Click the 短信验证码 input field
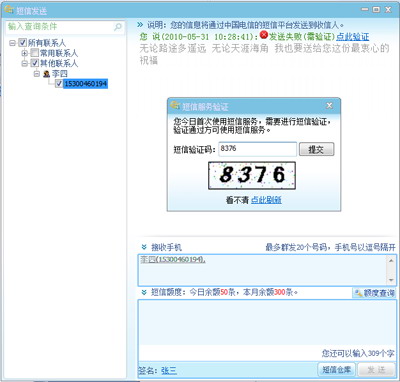400x382 pixels. coord(257,149)
